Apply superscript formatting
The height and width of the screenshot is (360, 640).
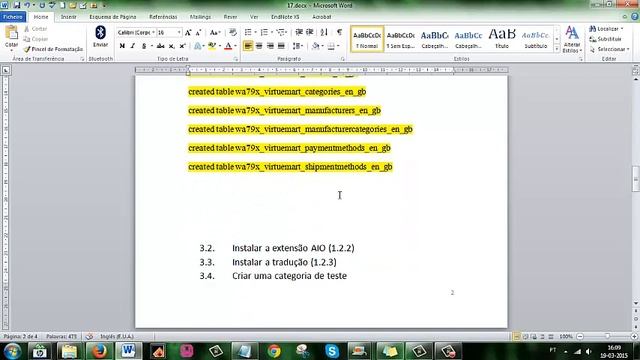pyautogui.click(x=182, y=46)
